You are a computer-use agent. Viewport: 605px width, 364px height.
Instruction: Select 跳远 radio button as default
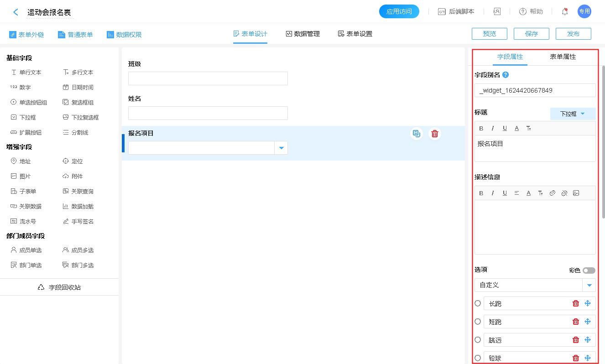pyautogui.click(x=478, y=340)
